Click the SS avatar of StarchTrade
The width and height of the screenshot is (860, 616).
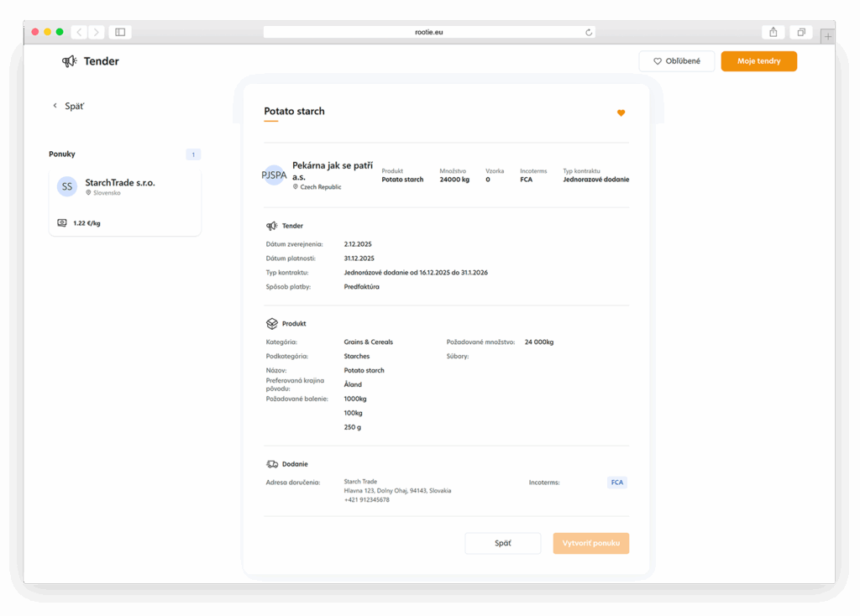67,186
